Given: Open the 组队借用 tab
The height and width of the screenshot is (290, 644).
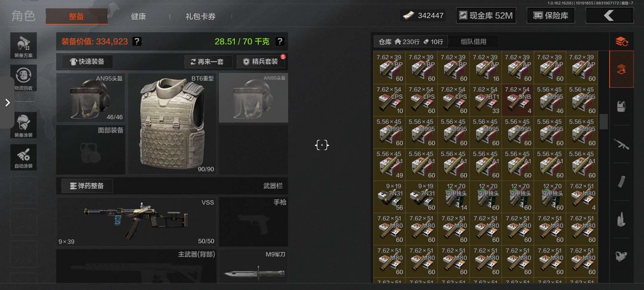Looking at the screenshot, I should 473,42.
